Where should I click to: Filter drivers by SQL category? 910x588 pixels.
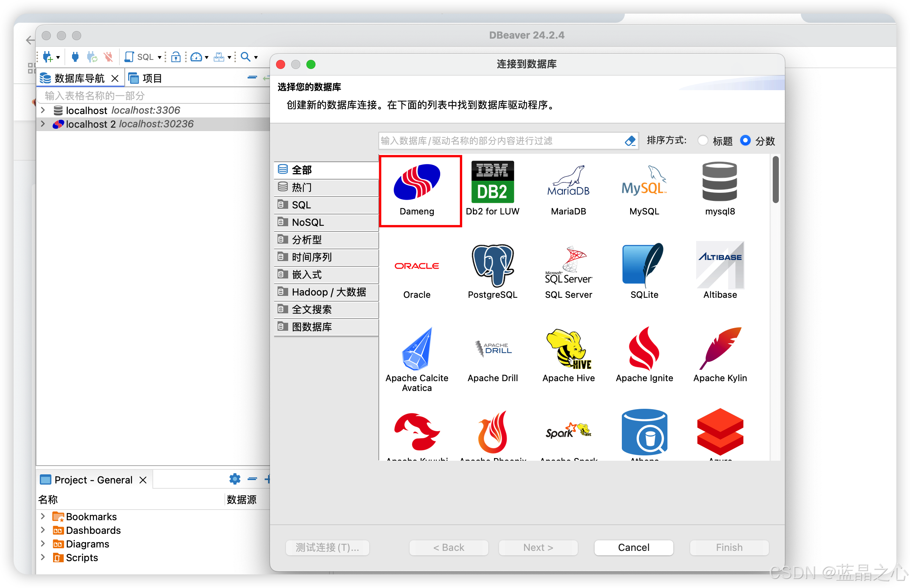326,205
